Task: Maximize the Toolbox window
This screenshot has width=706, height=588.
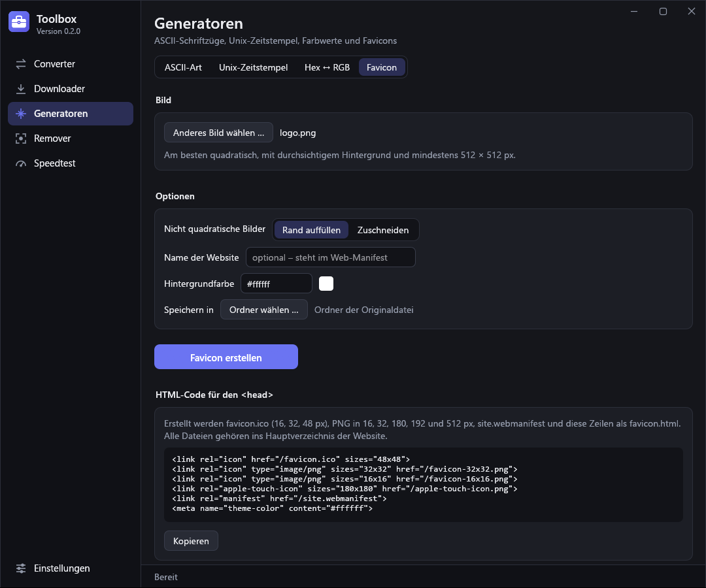Action: 663,11
